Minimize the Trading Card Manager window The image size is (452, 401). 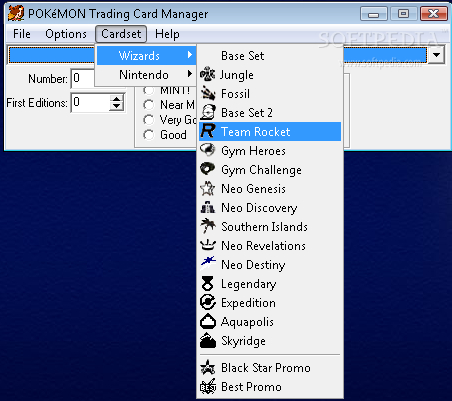tap(374, 14)
